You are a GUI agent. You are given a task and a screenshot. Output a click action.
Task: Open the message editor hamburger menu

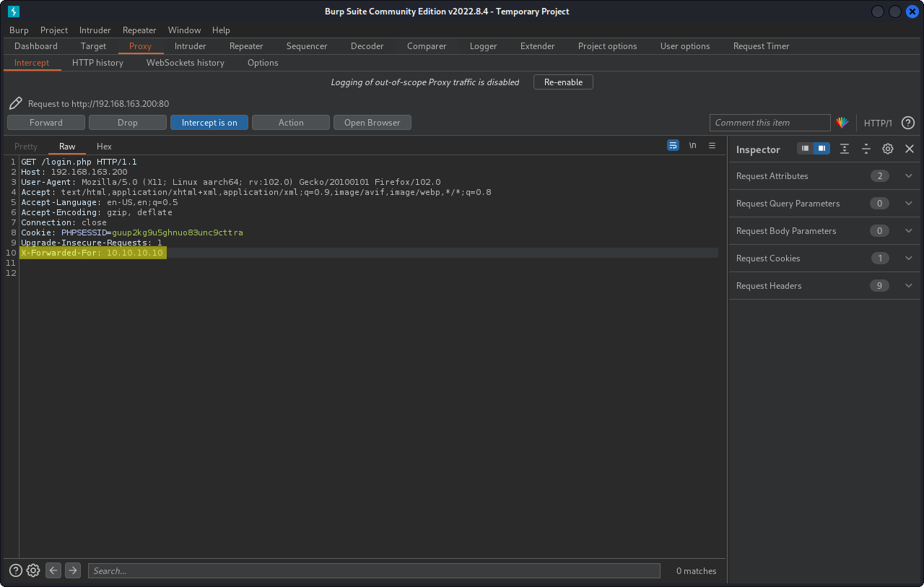coord(712,145)
